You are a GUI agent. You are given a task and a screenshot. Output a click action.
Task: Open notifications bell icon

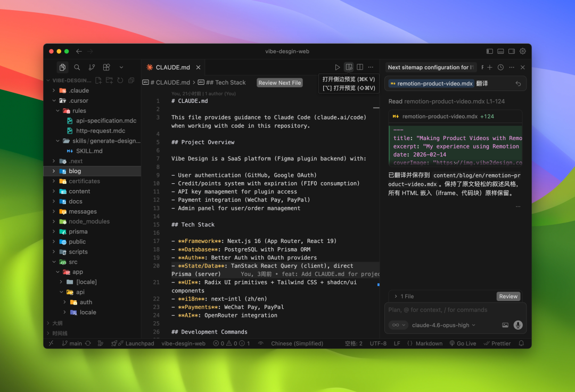[x=521, y=344]
